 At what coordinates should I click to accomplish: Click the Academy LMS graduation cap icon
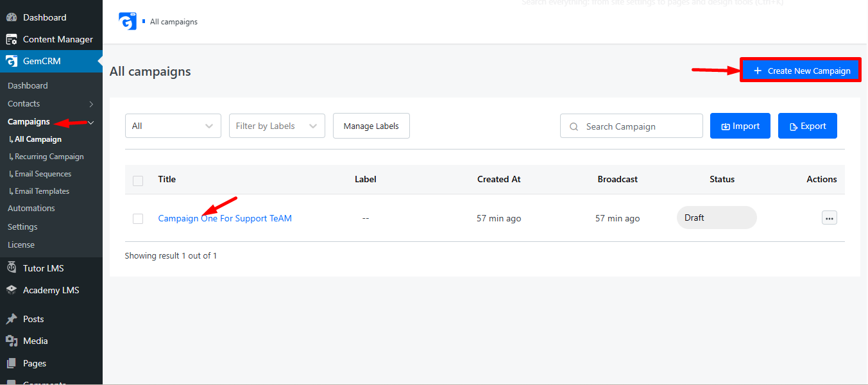pos(12,290)
